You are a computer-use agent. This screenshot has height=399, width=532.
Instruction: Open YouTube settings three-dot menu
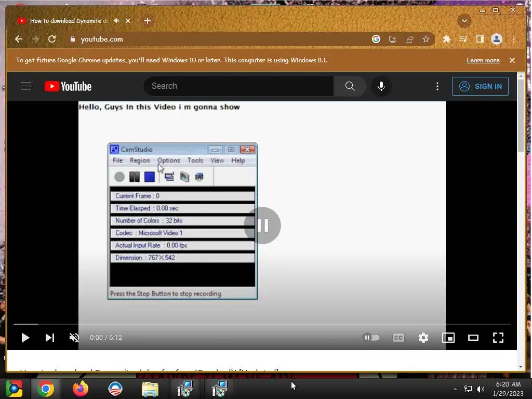coord(437,86)
